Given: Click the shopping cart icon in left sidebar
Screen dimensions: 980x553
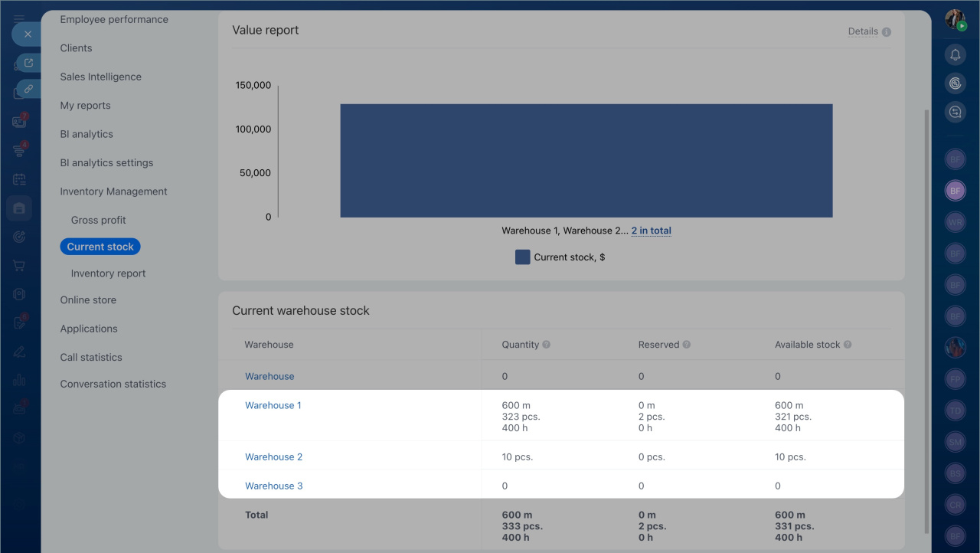Looking at the screenshot, I should click(x=19, y=266).
